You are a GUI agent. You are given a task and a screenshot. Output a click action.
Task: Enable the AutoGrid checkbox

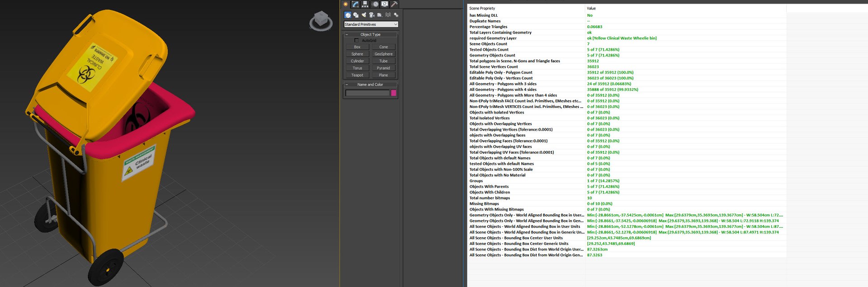pos(356,41)
